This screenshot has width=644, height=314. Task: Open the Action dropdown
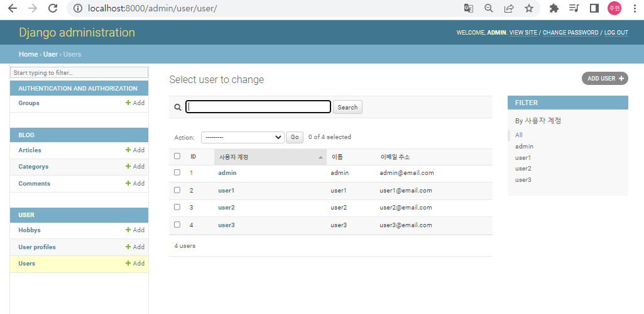pos(243,137)
